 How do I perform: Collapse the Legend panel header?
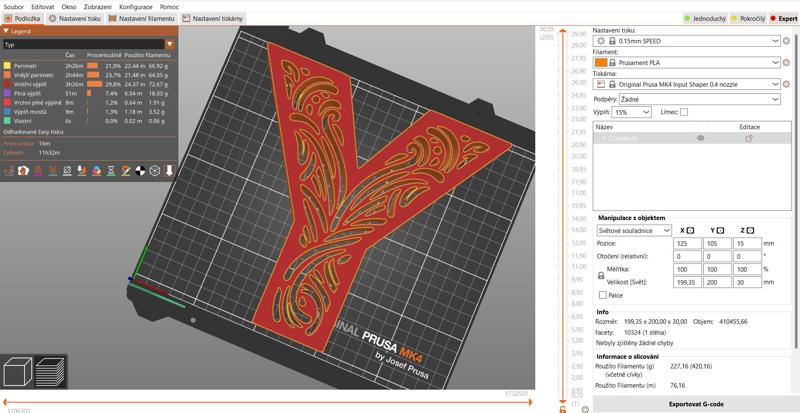(89, 31)
